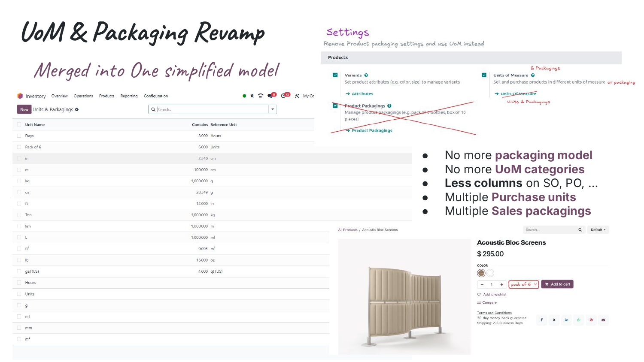Open the activities clock icon showing 42
Image resolution: width=644 pixels, height=362 pixels.
click(283, 96)
